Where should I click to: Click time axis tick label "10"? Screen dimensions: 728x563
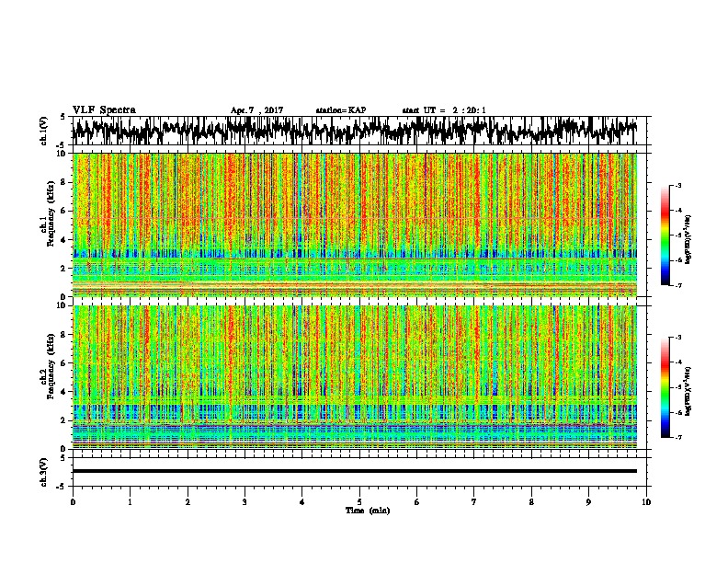(646, 501)
